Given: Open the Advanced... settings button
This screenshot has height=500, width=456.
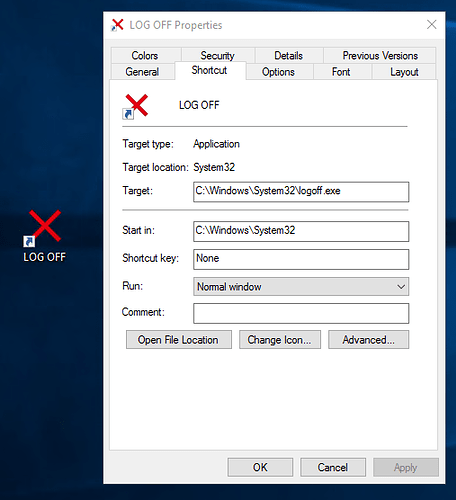Looking at the screenshot, I should [x=368, y=340].
